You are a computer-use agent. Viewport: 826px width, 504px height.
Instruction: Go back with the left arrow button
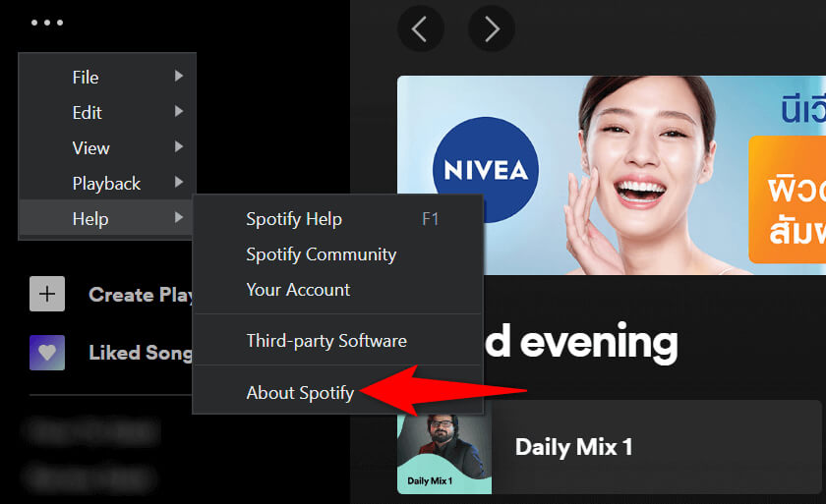[420, 28]
